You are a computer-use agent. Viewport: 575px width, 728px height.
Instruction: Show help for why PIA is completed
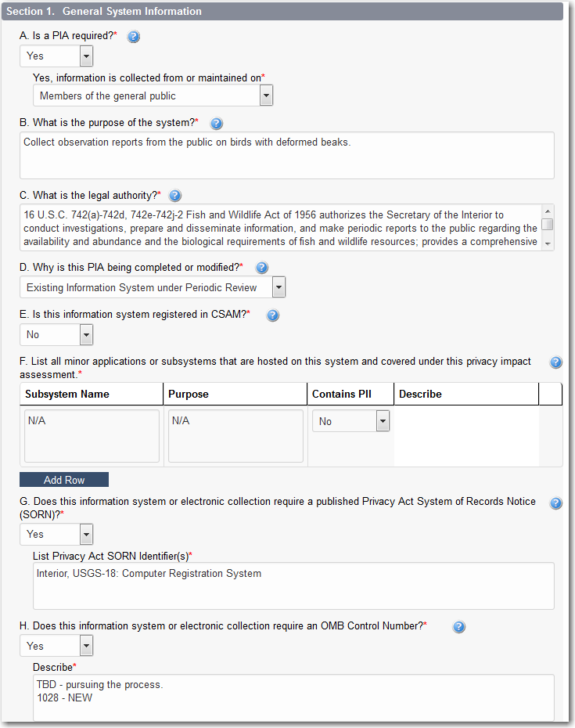click(x=262, y=268)
